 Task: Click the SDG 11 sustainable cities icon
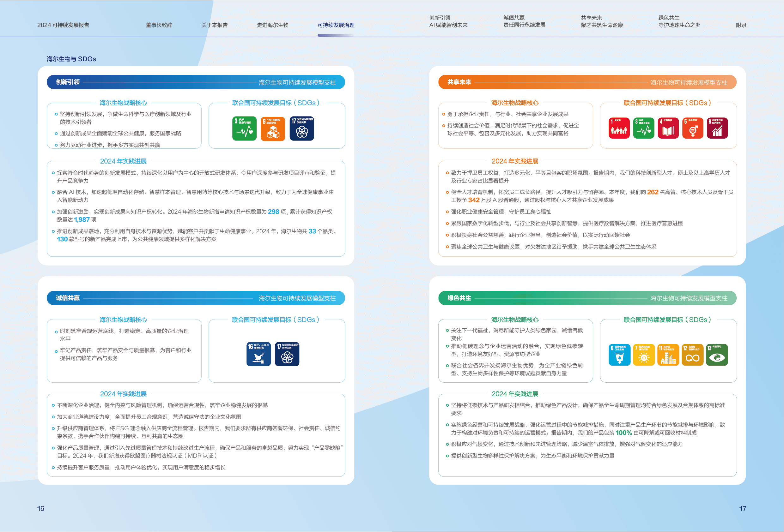coord(668,355)
